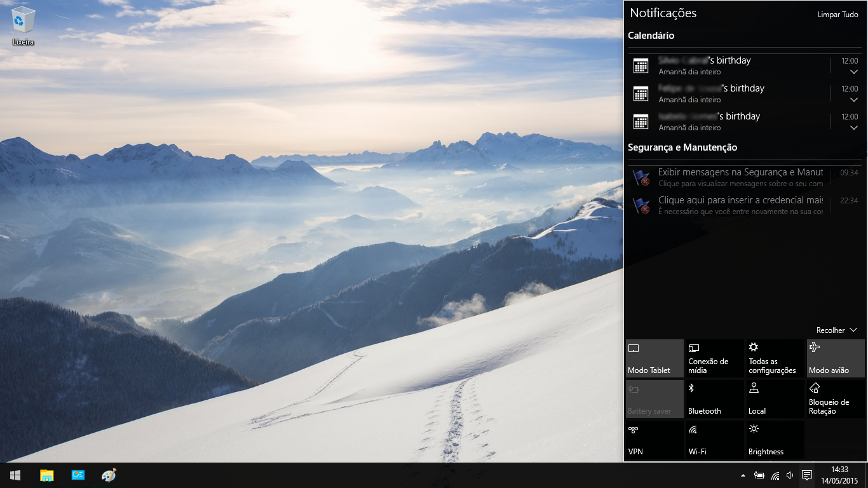Screen dimensions: 868x488
Task: Launch the Paint app from taskbar
Action: pos(109,475)
